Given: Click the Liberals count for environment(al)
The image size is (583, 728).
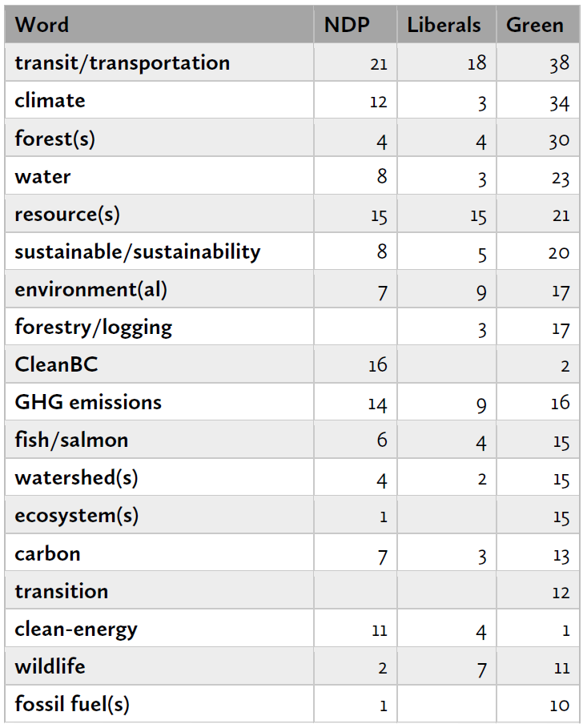Looking at the screenshot, I should pyautogui.click(x=480, y=291).
